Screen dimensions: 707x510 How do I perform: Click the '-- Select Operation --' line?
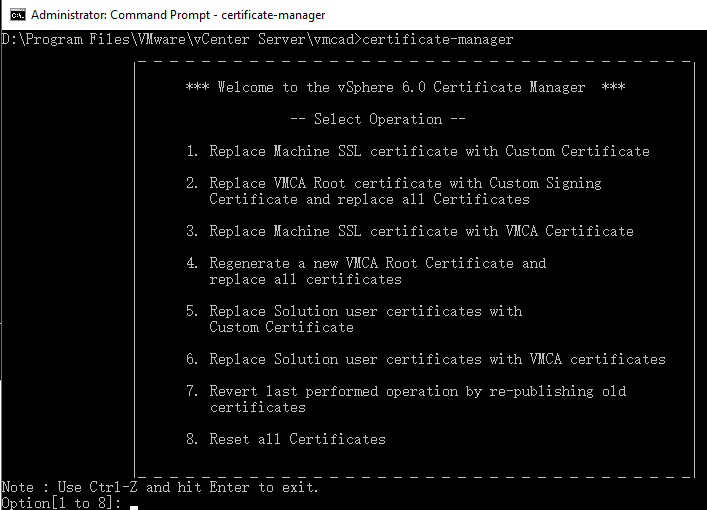pos(377,119)
